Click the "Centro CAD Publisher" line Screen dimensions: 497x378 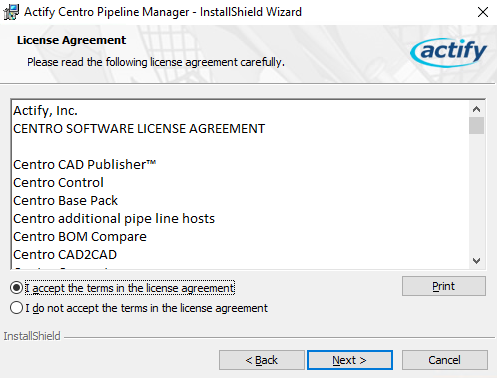[85, 165]
